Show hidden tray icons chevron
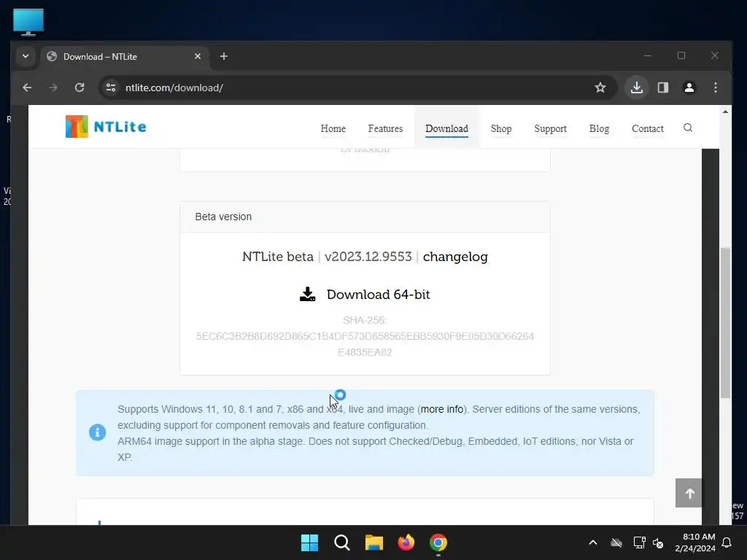747x560 pixels. [593, 542]
